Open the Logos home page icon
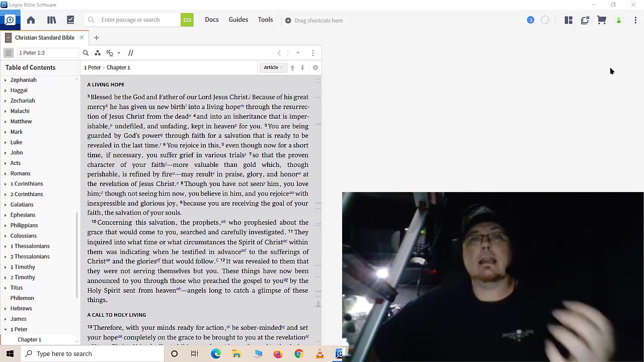This screenshot has width=644, height=362. tap(31, 20)
